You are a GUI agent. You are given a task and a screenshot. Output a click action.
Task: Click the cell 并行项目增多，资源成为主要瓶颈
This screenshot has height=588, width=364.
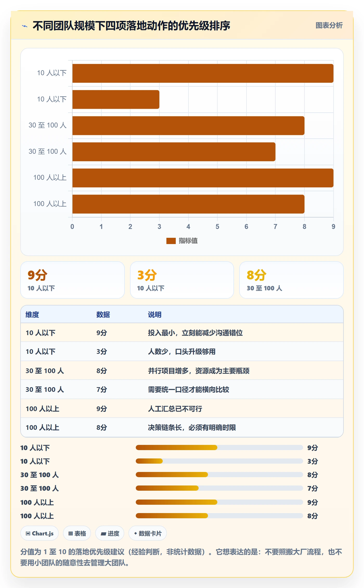pyautogui.click(x=199, y=371)
